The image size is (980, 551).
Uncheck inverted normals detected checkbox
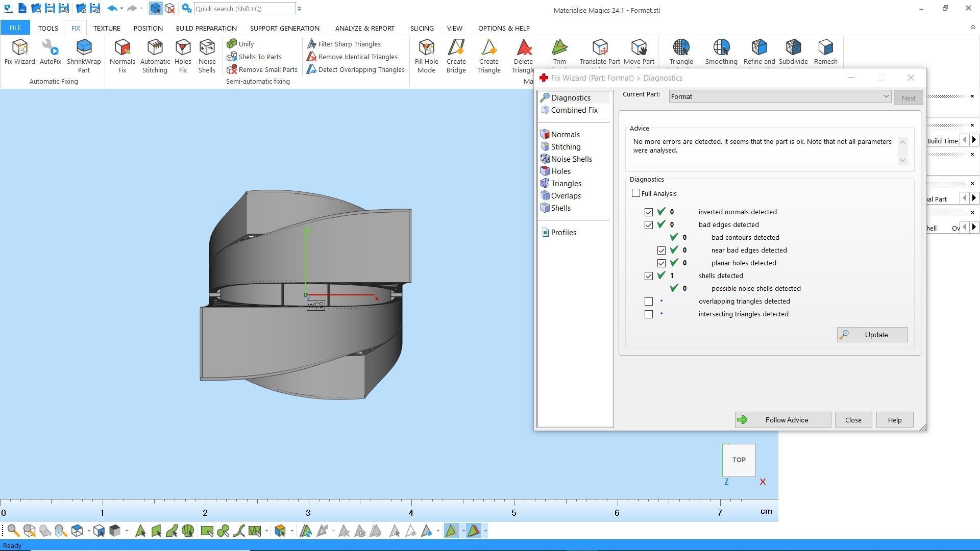pyautogui.click(x=648, y=212)
